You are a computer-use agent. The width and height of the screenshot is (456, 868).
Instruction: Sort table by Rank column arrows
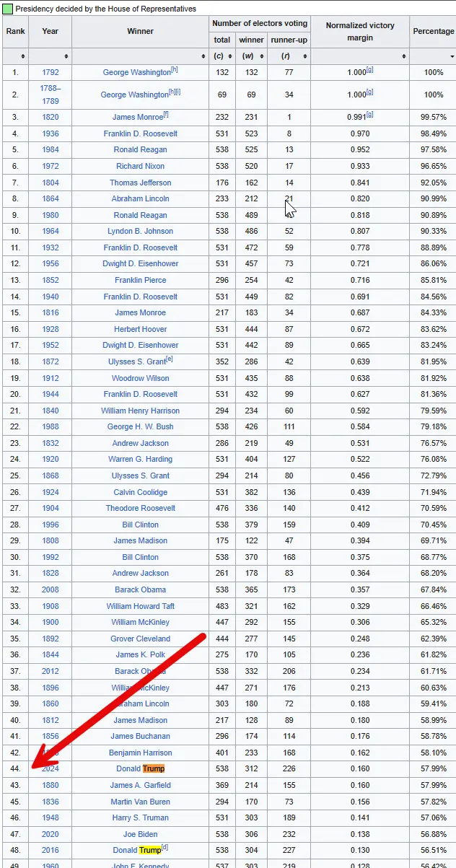[23, 56]
